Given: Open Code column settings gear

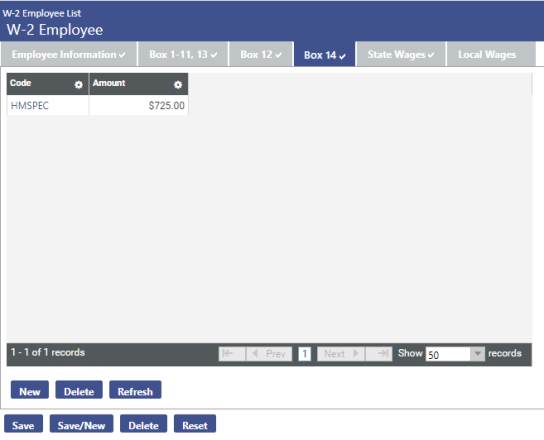Looking at the screenshot, I should (78, 85).
